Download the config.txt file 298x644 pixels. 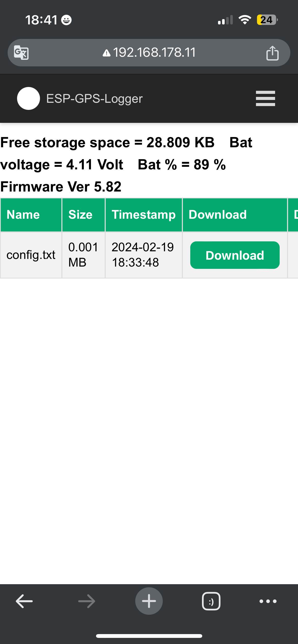tap(235, 255)
